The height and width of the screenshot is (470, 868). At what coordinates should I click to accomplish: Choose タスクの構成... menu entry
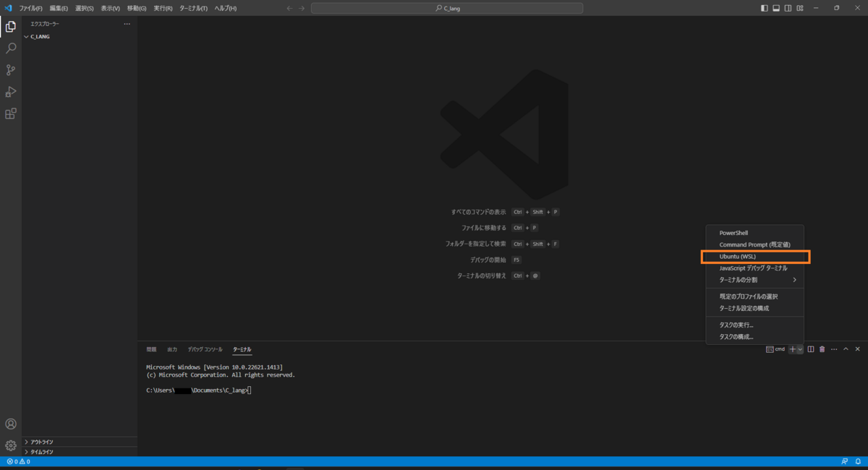point(755,337)
